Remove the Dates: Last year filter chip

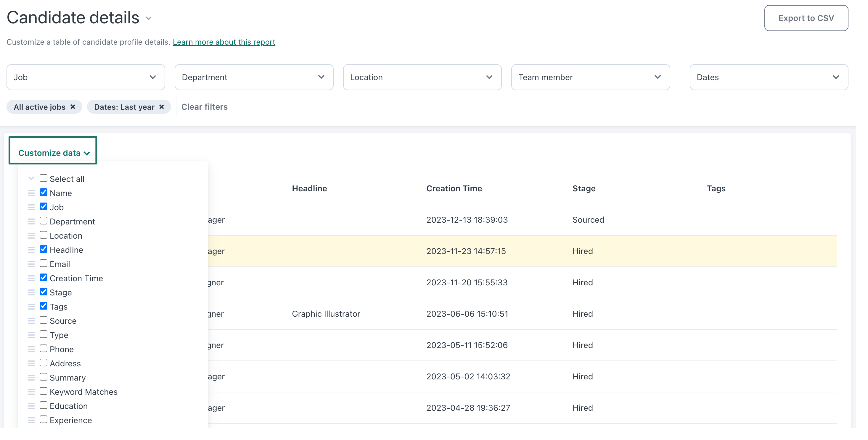coord(162,107)
